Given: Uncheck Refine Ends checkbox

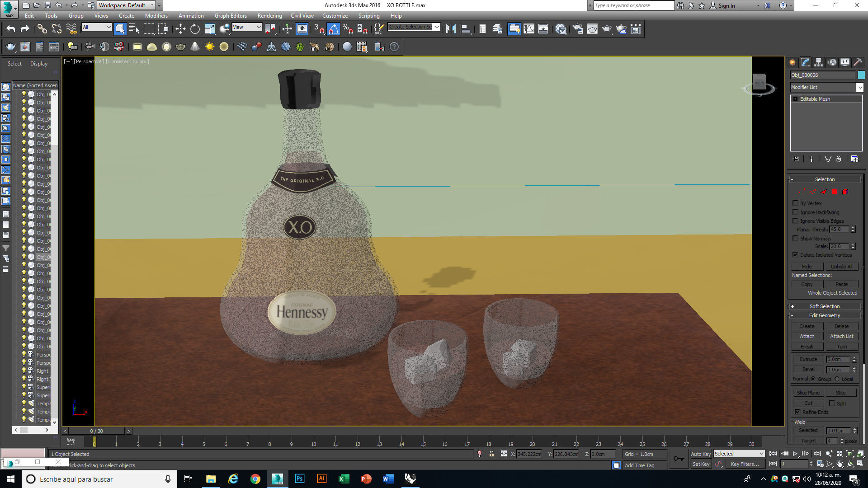Looking at the screenshot, I should (798, 412).
